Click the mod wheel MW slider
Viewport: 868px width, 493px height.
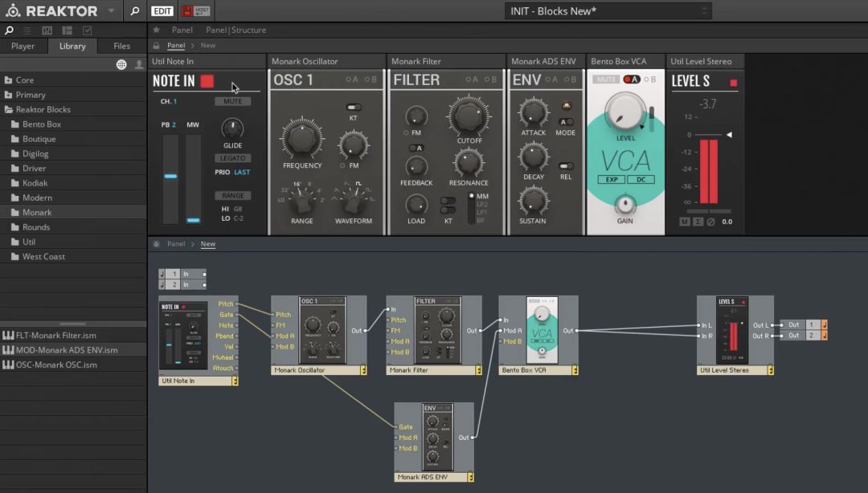coord(193,178)
